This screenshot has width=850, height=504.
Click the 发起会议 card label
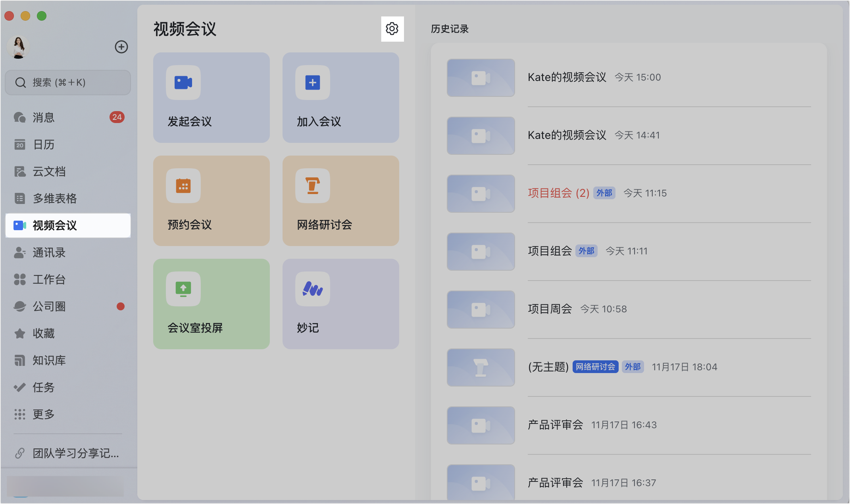tap(190, 121)
